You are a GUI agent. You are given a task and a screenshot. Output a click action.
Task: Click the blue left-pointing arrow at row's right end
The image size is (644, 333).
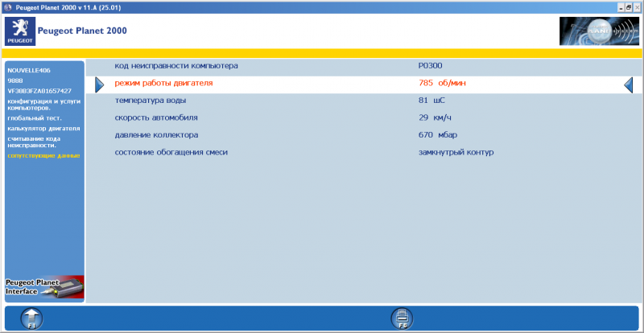tap(629, 84)
